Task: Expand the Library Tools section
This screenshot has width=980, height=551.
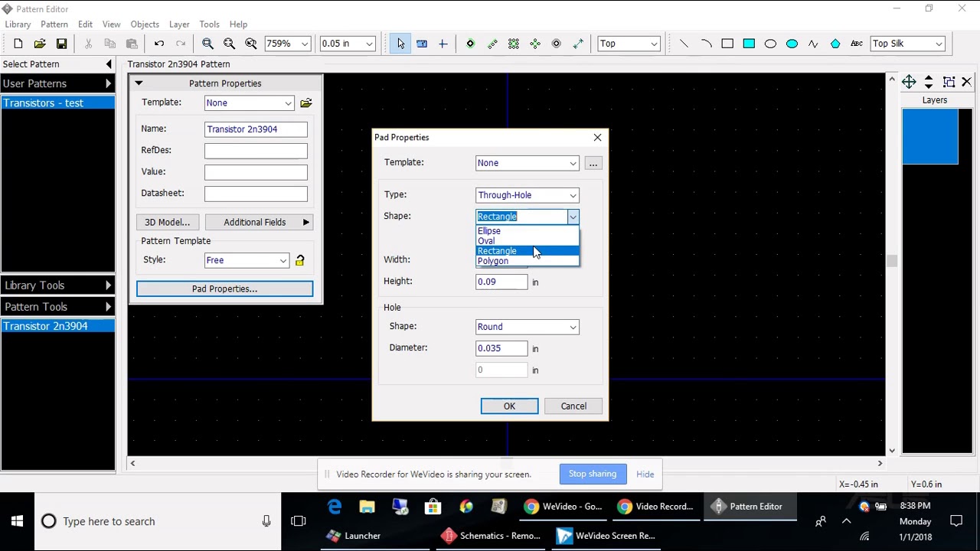Action: point(57,285)
